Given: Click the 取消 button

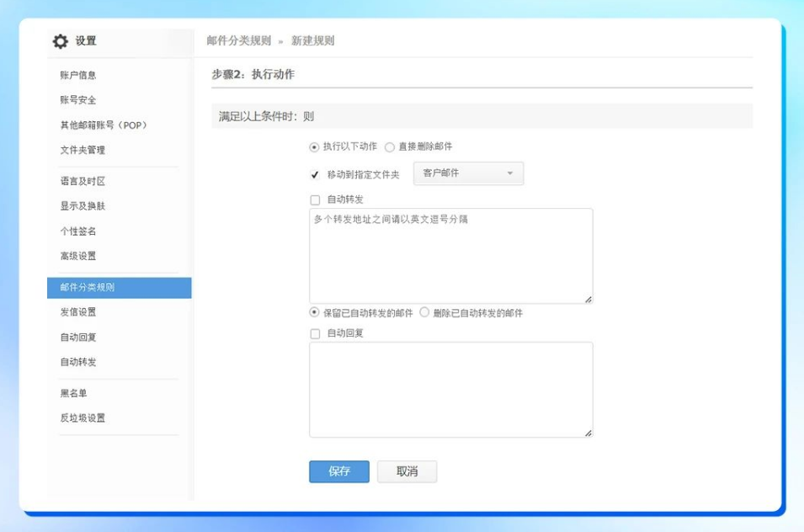Looking at the screenshot, I should [407, 472].
